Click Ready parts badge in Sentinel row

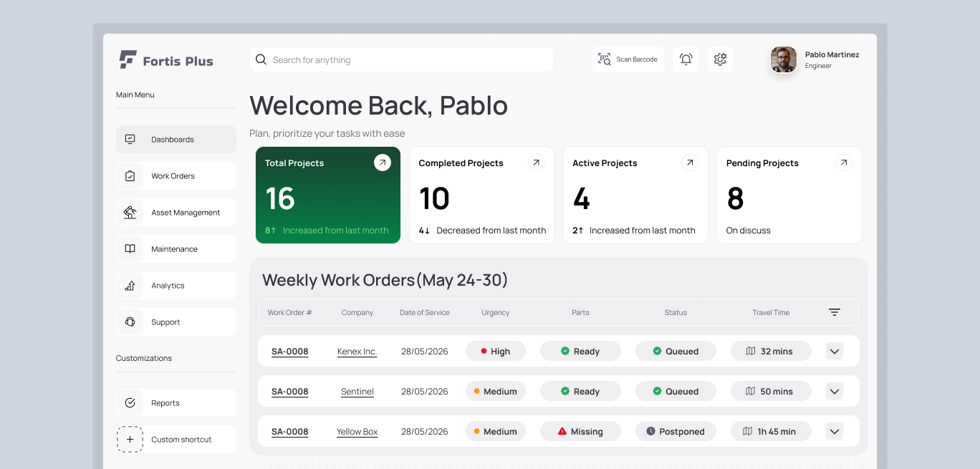pyautogui.click(x=580, y=392)
